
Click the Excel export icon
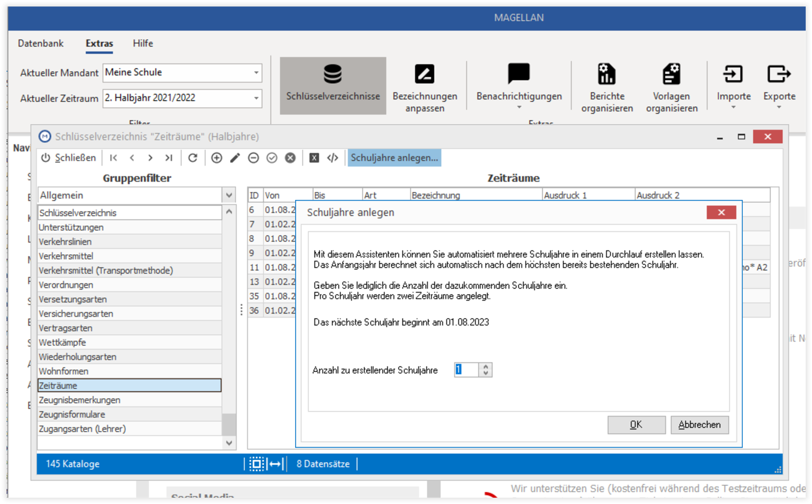click(x=314, y=158)
